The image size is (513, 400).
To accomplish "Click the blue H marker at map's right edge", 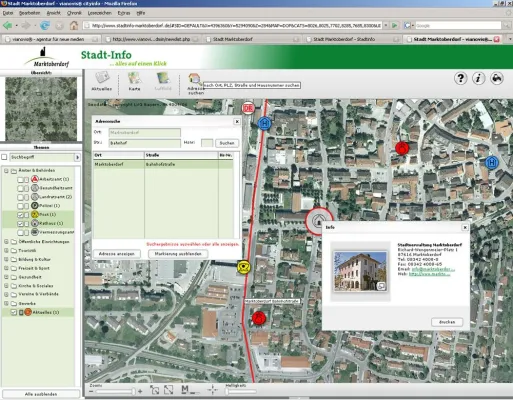I will click(x=491, y=163).
